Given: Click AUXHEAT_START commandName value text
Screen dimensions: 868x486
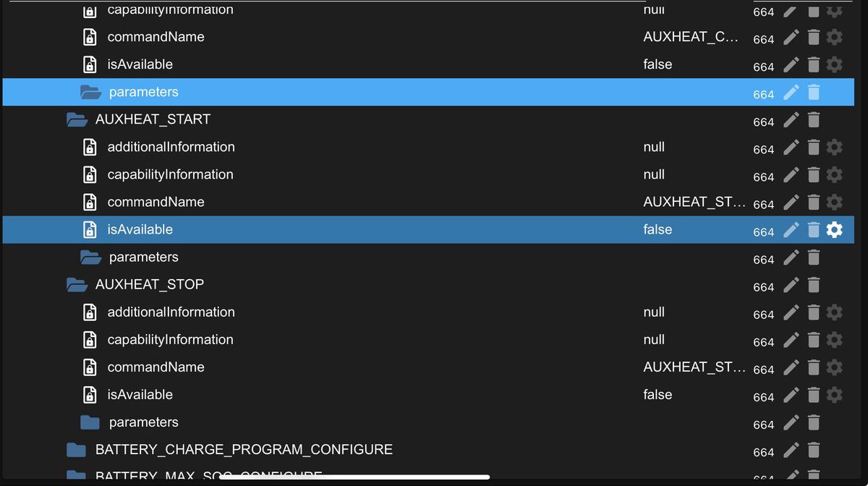Looking at the screenshot, I should click(x=689, y=202).
